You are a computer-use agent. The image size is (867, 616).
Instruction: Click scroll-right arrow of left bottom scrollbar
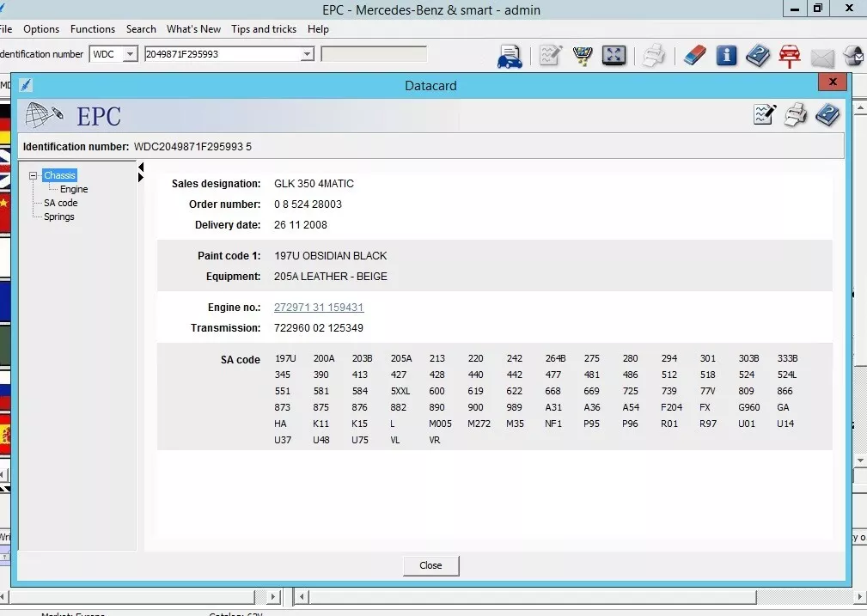pyautogui.click(x=272, y=596)
